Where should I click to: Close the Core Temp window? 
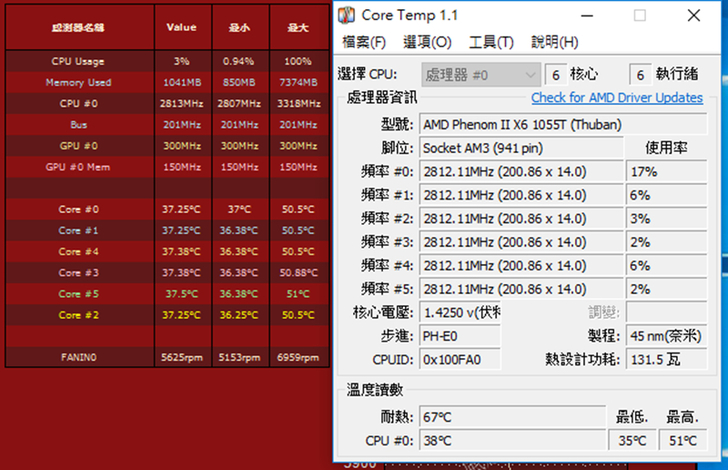(x=694, y=16)
